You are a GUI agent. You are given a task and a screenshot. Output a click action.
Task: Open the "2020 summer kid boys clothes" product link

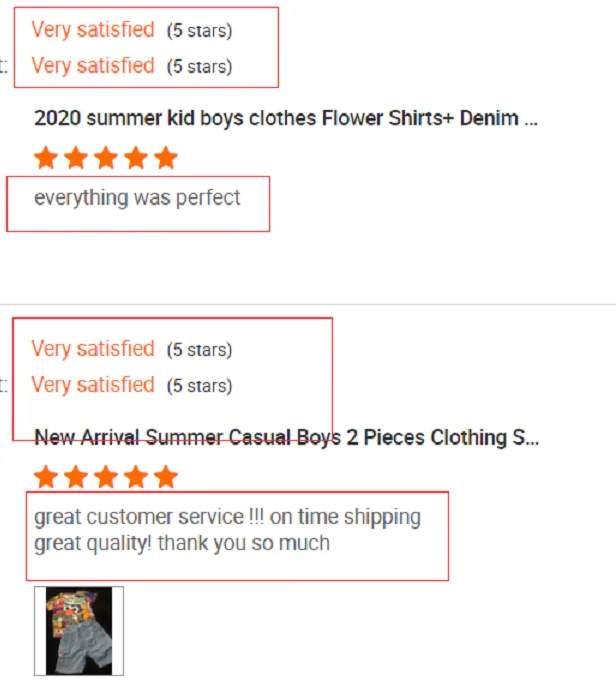pos(286,119)
